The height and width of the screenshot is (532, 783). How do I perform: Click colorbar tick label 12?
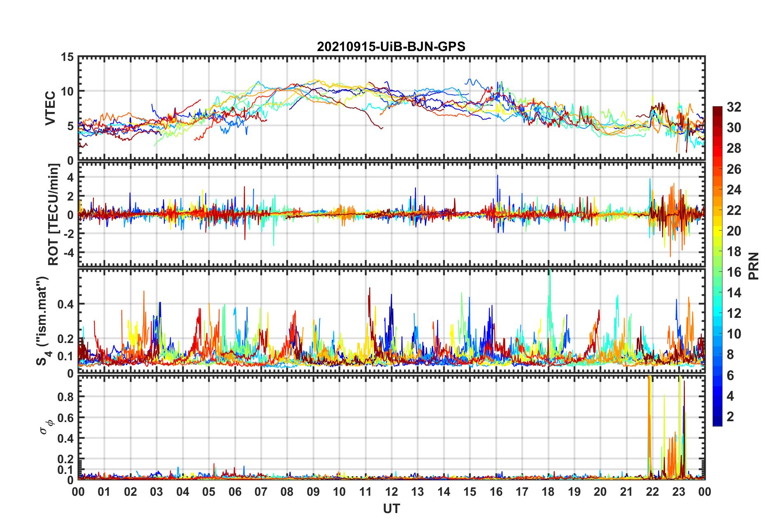pos(734,313)
